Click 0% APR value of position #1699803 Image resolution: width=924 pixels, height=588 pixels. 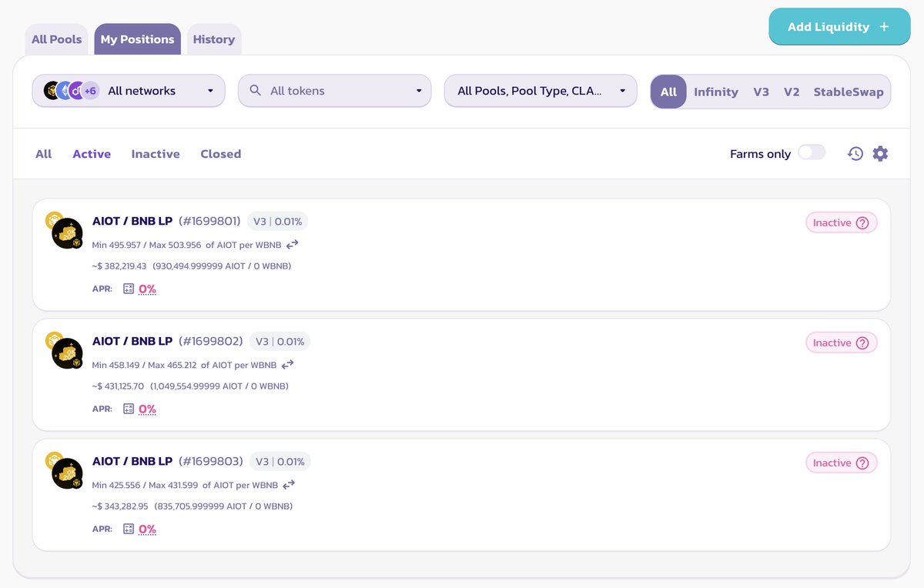point(147,530)
